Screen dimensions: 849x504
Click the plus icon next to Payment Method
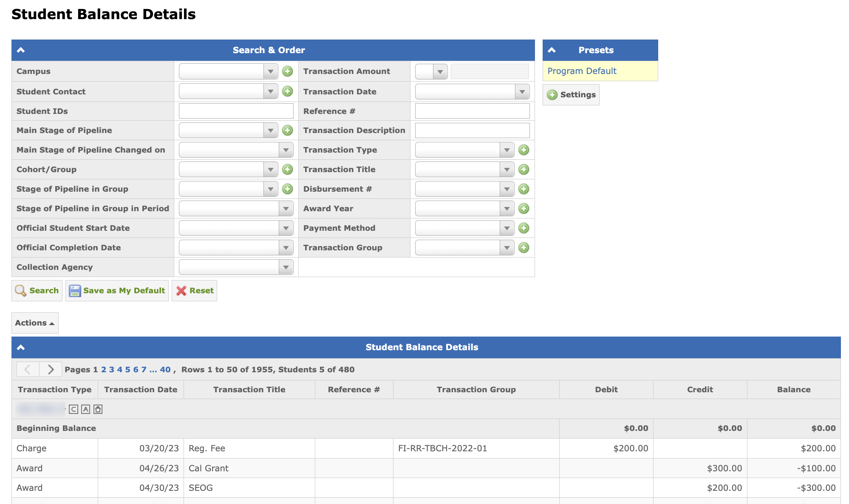(524, 228)
